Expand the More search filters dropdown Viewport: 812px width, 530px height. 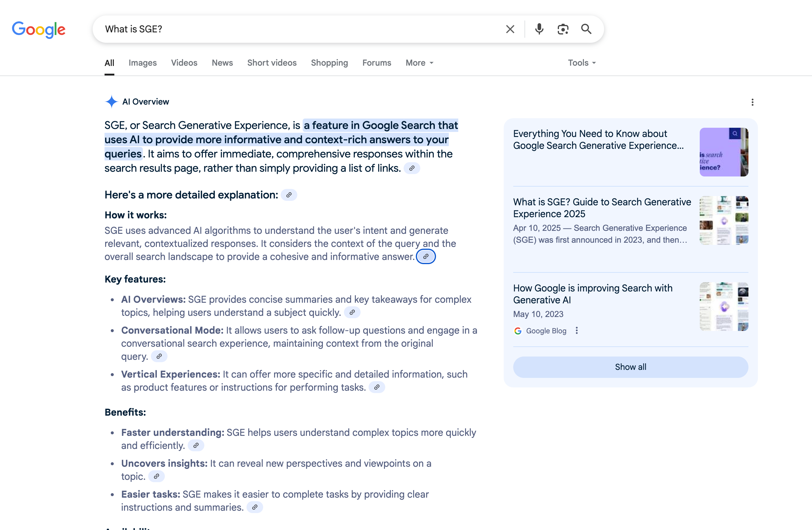tap(419, 63)
